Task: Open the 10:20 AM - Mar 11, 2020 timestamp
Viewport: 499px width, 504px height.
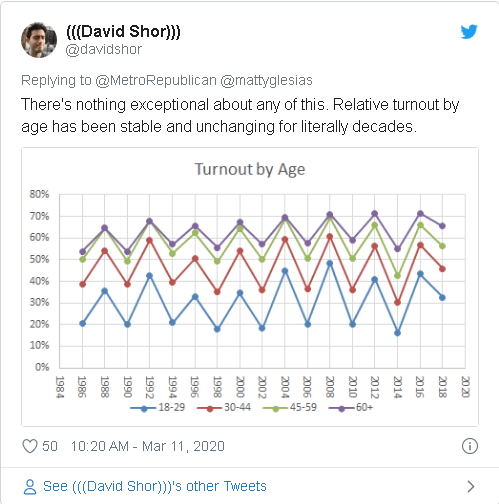Action: pos(148,446)
